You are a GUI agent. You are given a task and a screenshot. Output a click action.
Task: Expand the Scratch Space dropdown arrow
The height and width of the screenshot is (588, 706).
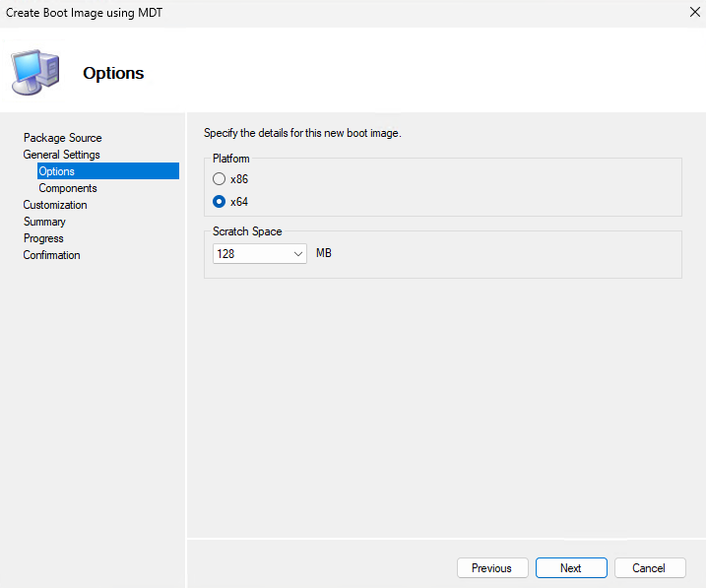point(298,254)
